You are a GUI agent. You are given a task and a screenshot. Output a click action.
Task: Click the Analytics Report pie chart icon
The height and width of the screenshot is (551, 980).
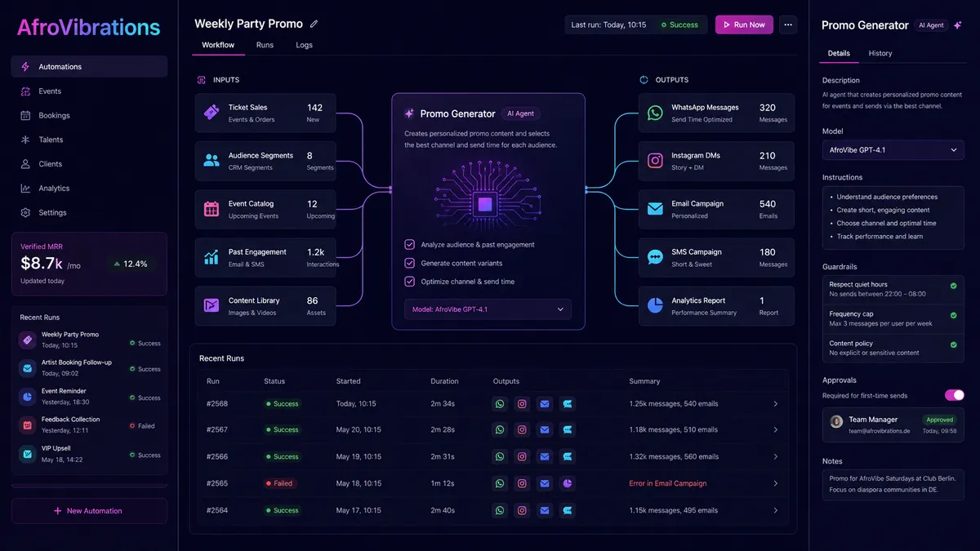click(655, 305)
